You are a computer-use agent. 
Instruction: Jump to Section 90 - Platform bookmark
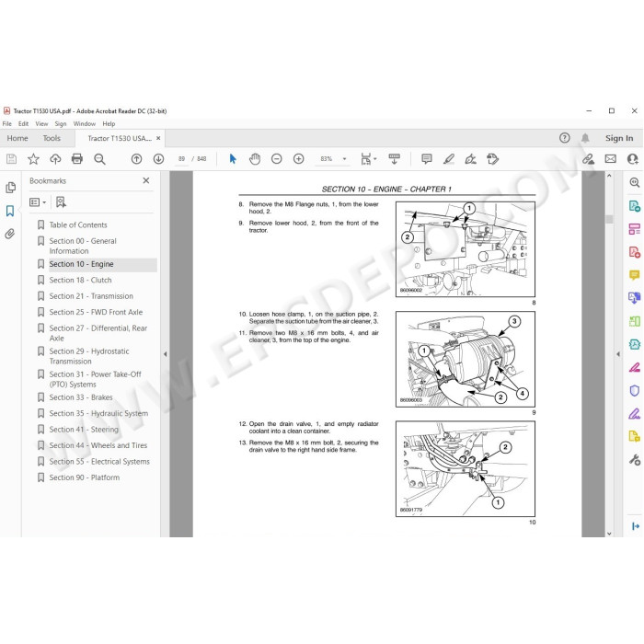click(x=85, y=477)
